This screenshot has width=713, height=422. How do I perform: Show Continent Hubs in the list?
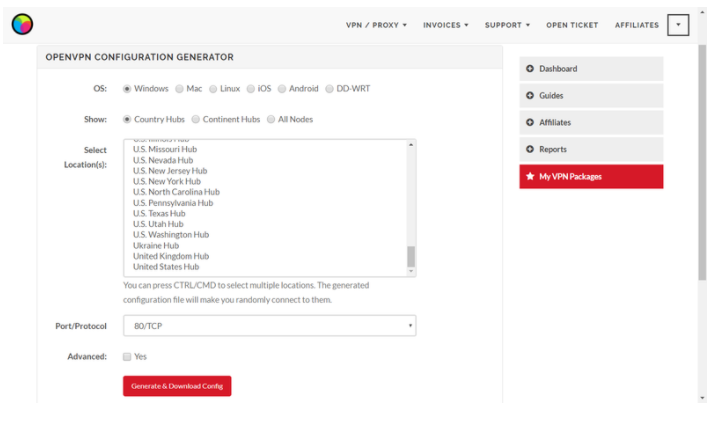click(196, 119)
